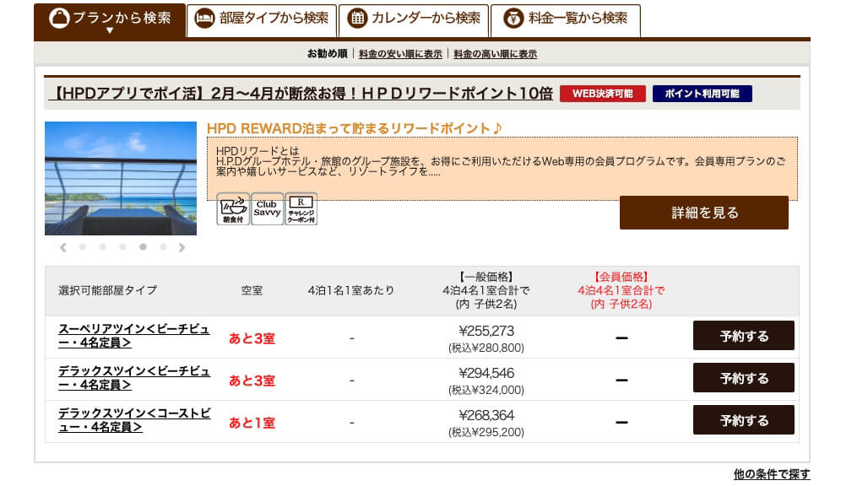Click the right arrow of the image carousel

click(x=181, y=246)
